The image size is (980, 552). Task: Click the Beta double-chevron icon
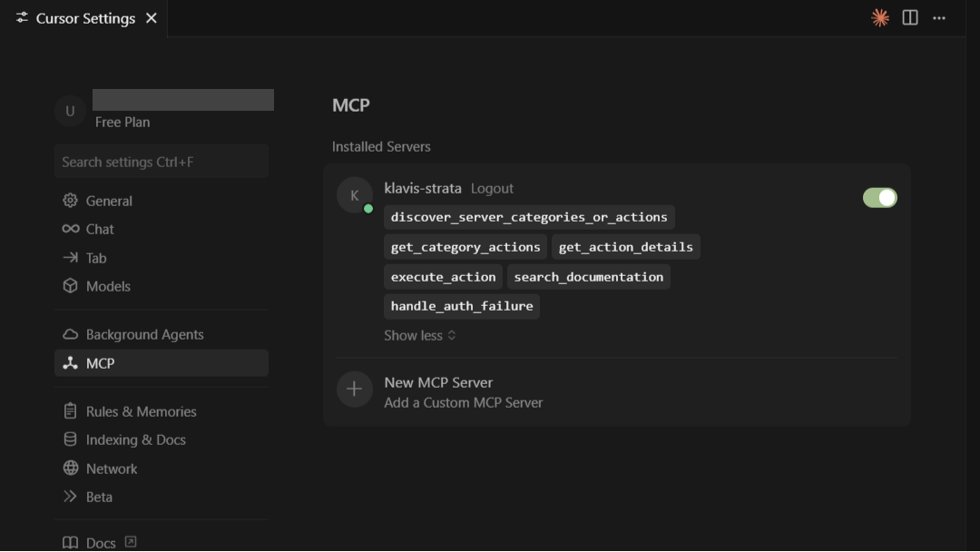tap(70, 497)
